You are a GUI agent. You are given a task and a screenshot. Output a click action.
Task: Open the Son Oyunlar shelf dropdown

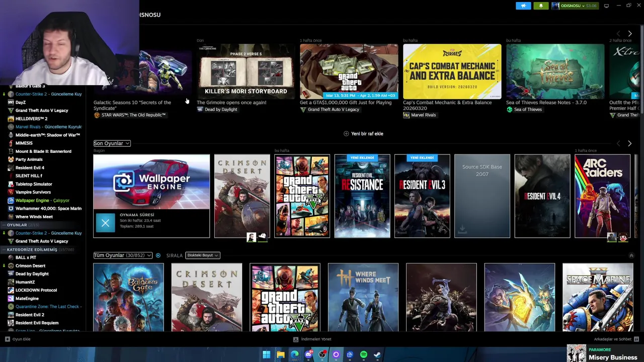(x=112, y=143)
